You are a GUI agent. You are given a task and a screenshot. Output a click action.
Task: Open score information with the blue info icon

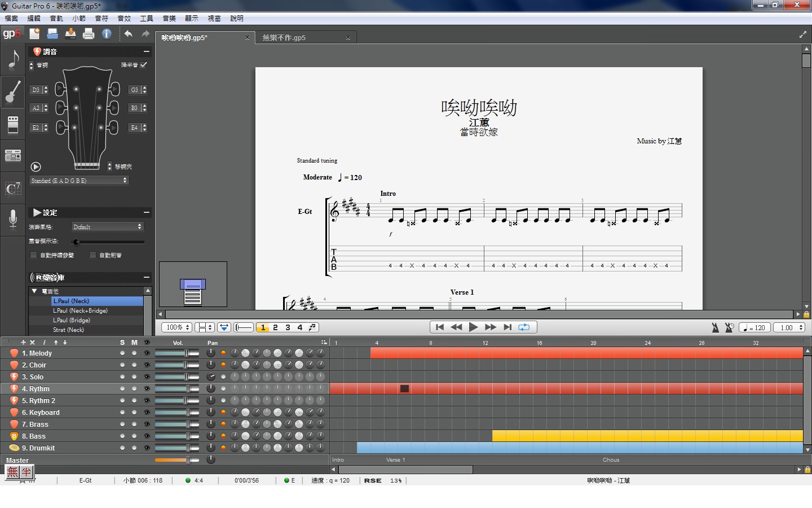[107, 33]
